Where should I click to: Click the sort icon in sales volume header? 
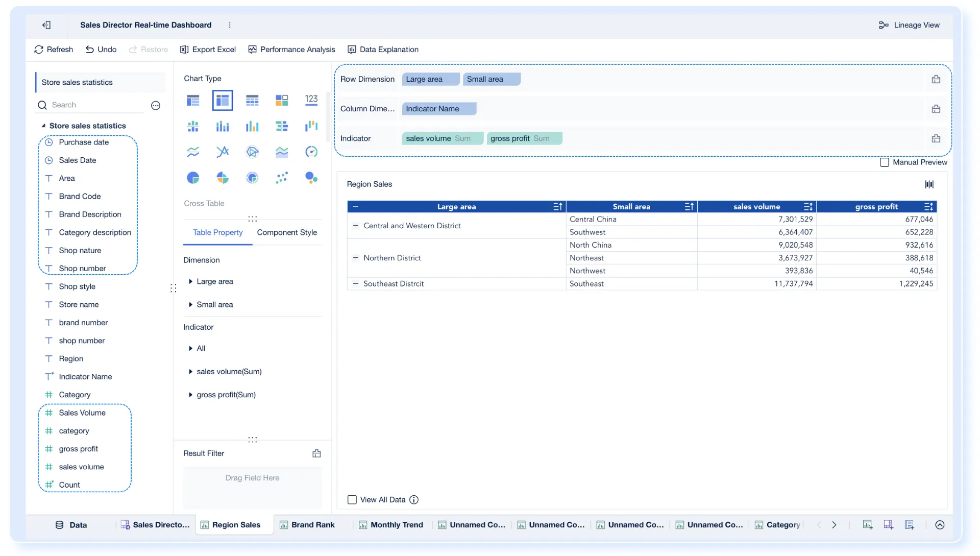click(808, 207)
